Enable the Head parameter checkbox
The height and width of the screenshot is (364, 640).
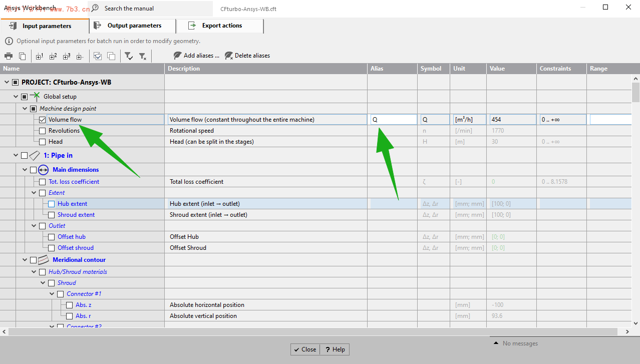43,142
